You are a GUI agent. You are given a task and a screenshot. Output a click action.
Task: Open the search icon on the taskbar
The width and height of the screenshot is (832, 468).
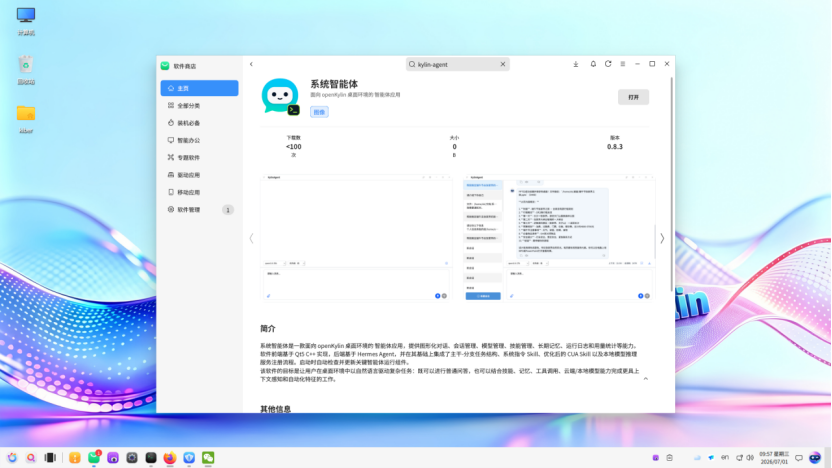tap(31, 457)
